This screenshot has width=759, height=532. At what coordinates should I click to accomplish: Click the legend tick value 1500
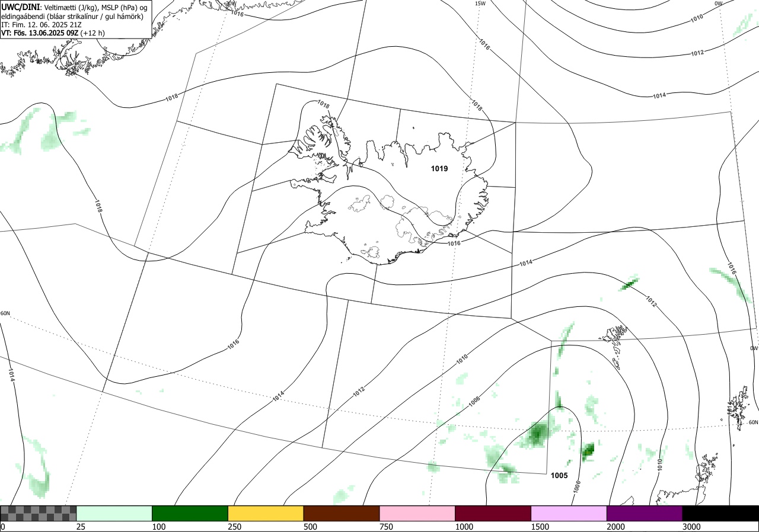coord(540,527)
